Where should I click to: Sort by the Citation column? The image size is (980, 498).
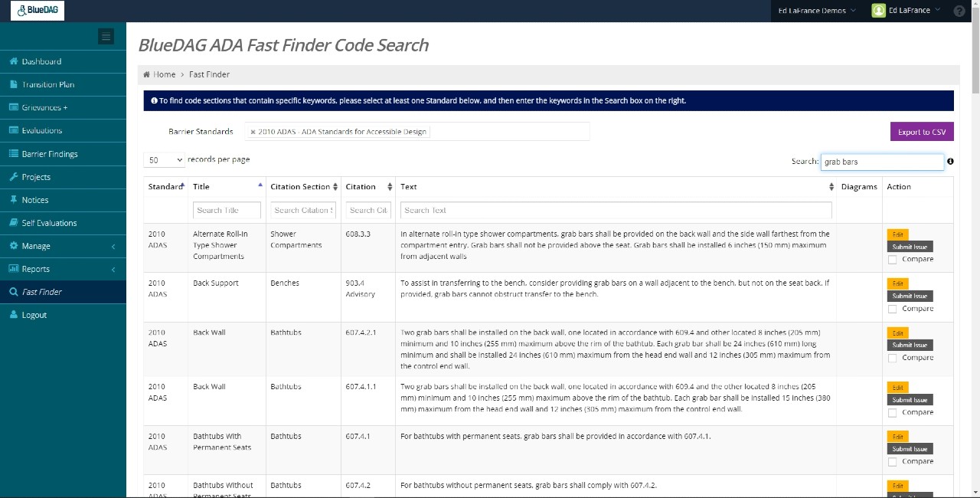point(368,186)
